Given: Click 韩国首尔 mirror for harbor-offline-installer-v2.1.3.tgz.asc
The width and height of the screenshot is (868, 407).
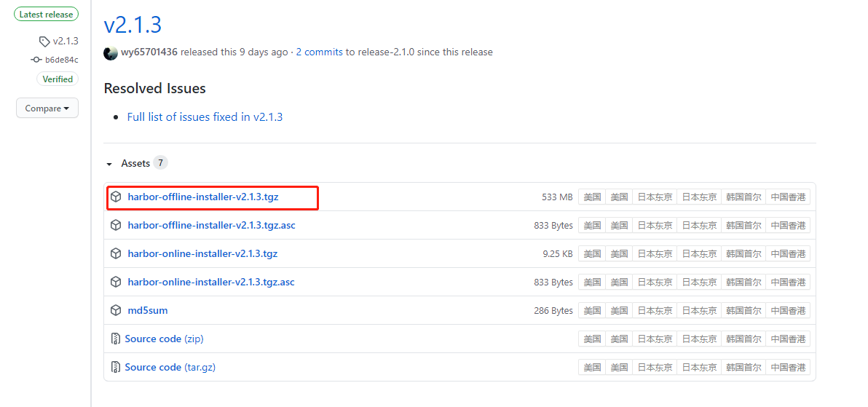Looking at the screenshot, I should tap(743, 226).
